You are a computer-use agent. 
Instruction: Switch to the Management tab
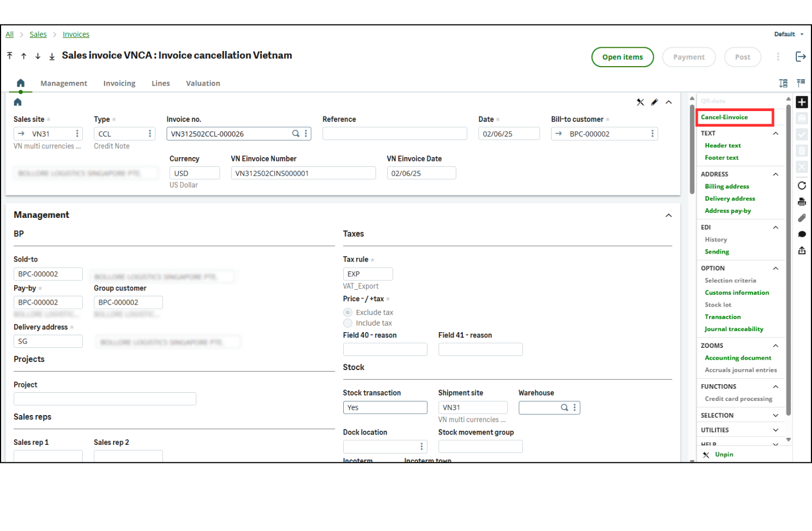point(64,83)
